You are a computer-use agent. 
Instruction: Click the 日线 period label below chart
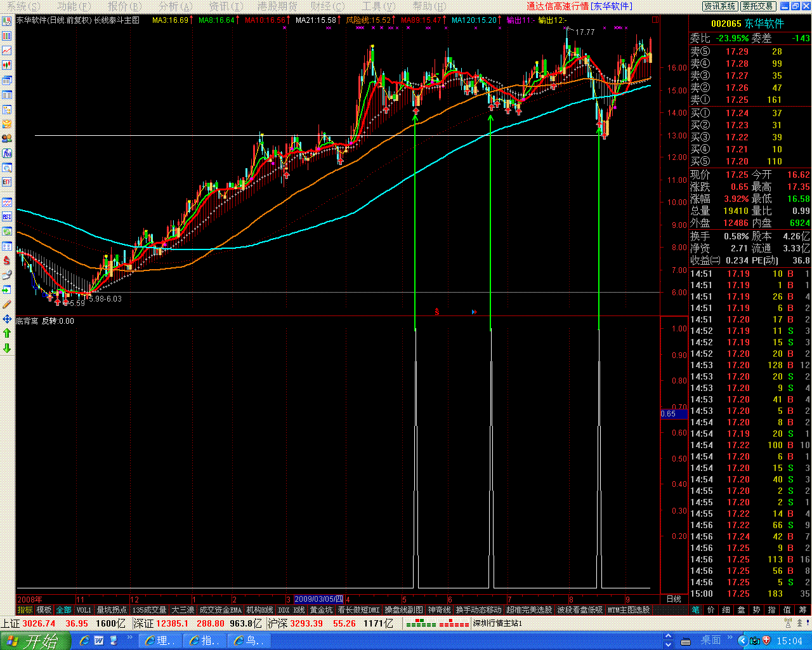tap(674, 599)
